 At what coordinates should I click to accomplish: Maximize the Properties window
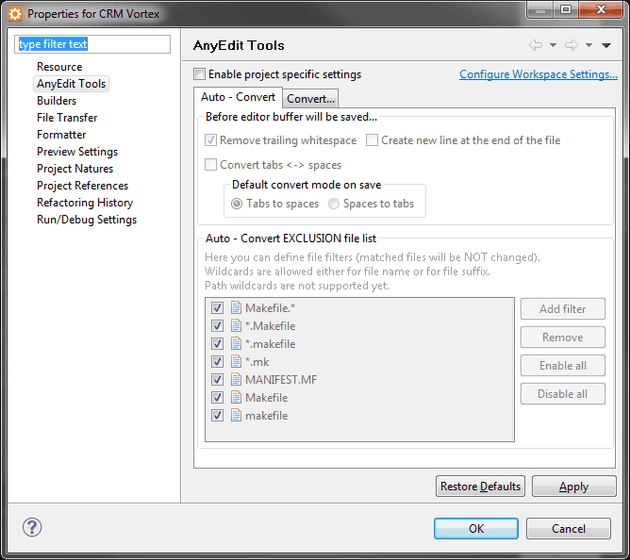pyautogui.click(x=566, y=10)
